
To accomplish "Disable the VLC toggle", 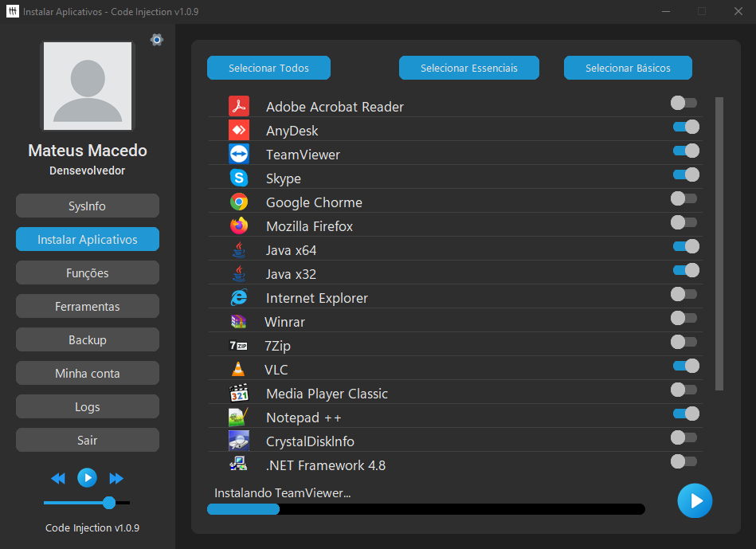I will [x=686, y=366].
